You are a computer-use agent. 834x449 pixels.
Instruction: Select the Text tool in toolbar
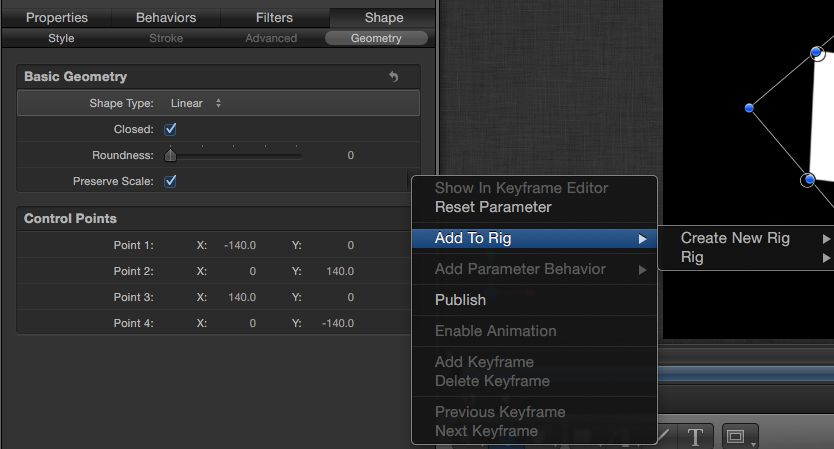pyautogui.click(x=695, y=437)
